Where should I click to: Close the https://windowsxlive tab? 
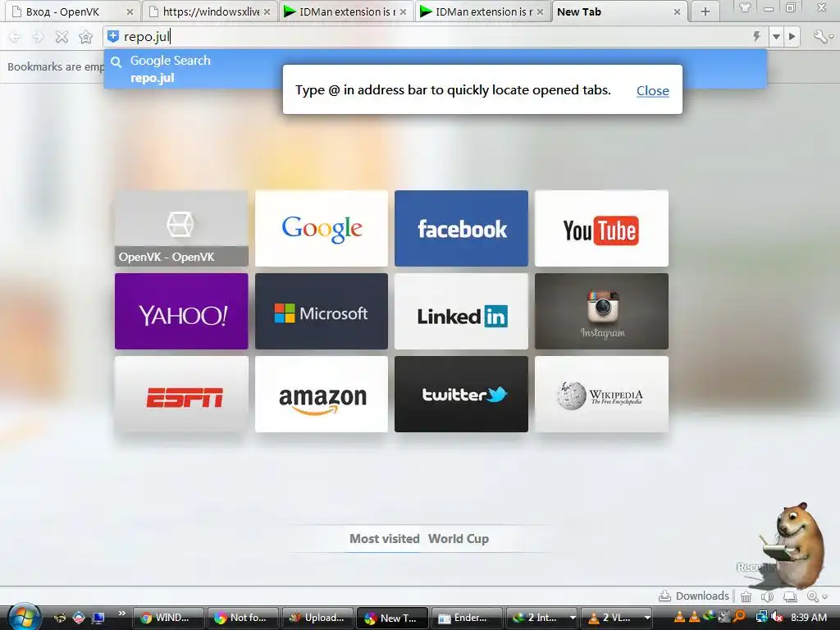point(267,11)
